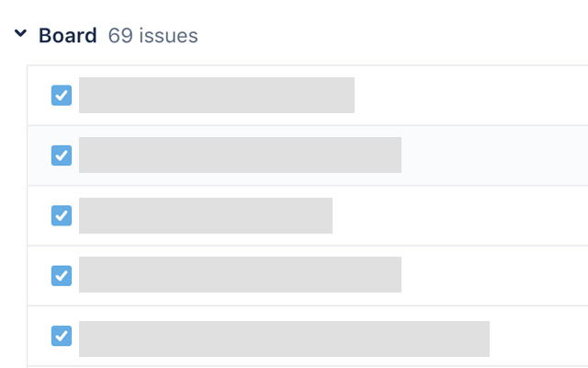Click the 69 issues count label

click(153, 36)
